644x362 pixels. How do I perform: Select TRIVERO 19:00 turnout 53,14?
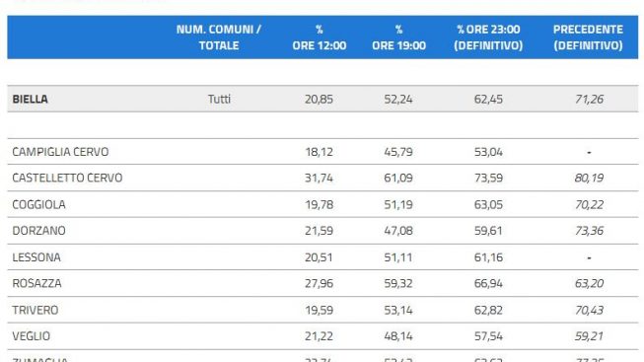pyautogui.click(x=398, y=310)
